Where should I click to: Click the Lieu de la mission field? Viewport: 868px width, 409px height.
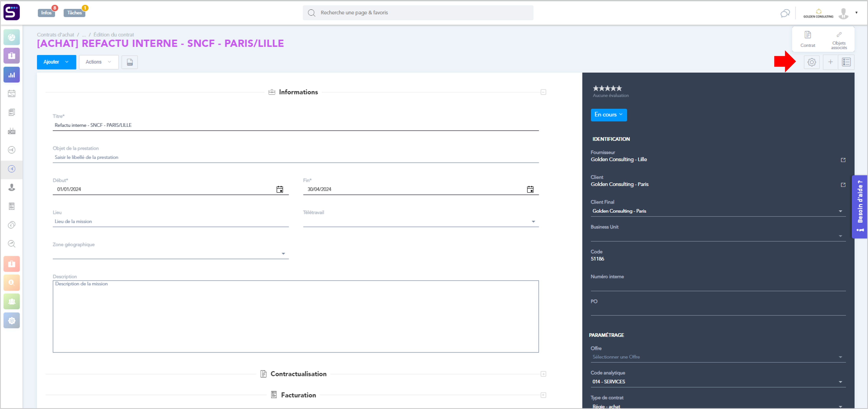point(171,221)
